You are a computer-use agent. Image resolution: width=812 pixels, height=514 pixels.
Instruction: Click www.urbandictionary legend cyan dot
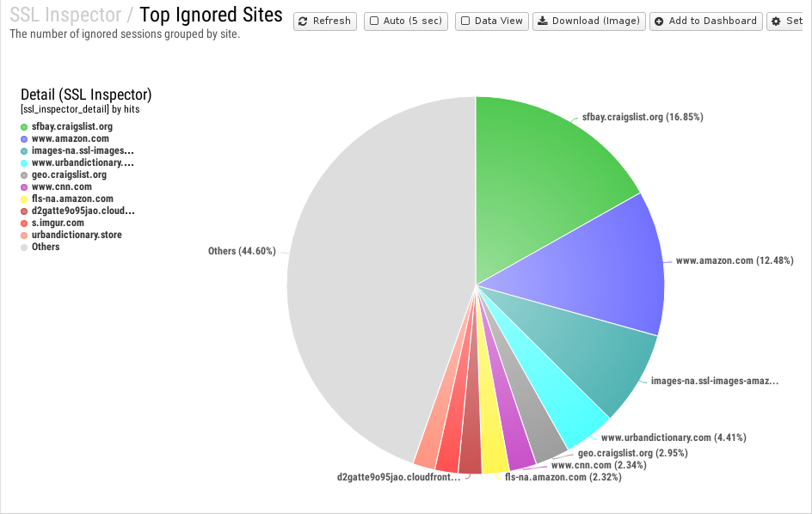pyautogui.click(x=24, y=163)
